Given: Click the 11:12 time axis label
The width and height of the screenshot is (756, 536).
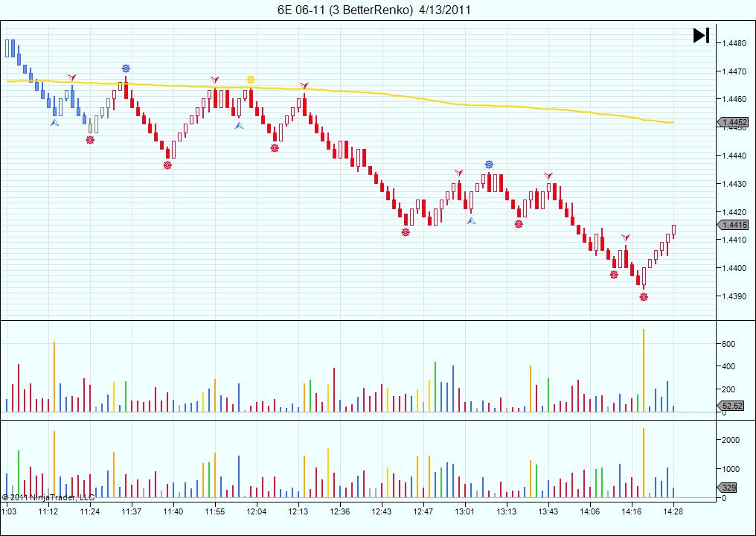Looking at the screenshot, I should click(x=48, y=511).
